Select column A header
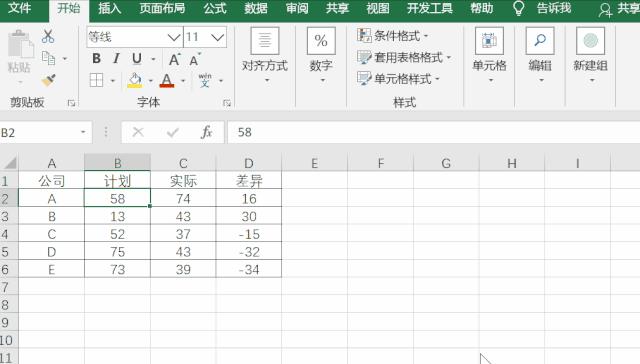Viewport: 640px width, 364px height. (x=51, y=163)
